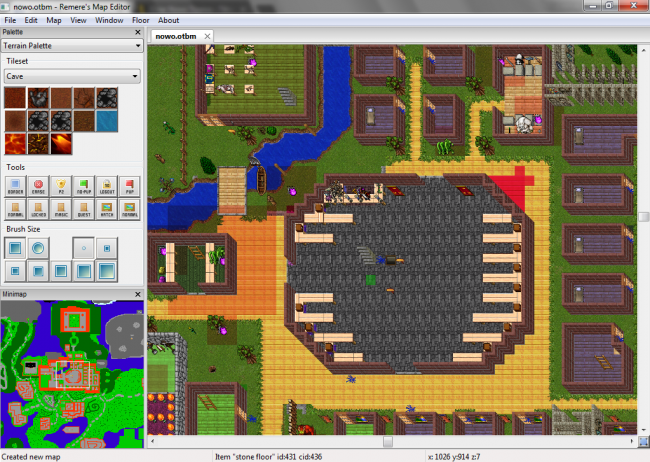The image size is (650, 462).
Task: Pick the Hatch window brush
Action: coord(107,209)
